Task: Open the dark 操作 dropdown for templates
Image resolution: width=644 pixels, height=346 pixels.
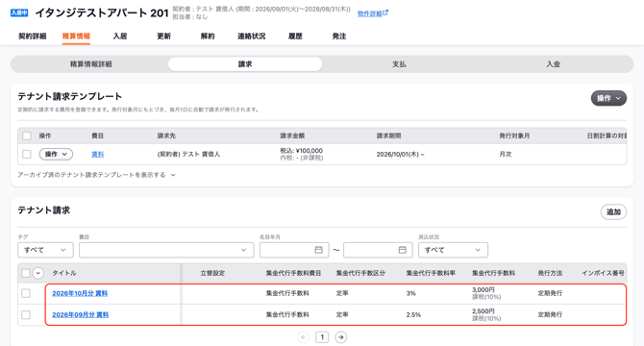Action: pyautogui.click(x=608, y=98)
